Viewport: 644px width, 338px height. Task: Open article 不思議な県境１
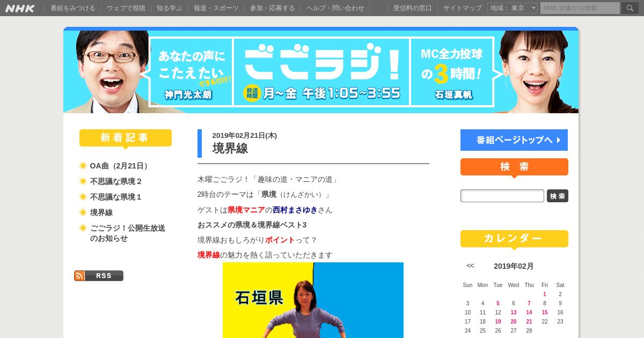[x=116, y=197]
